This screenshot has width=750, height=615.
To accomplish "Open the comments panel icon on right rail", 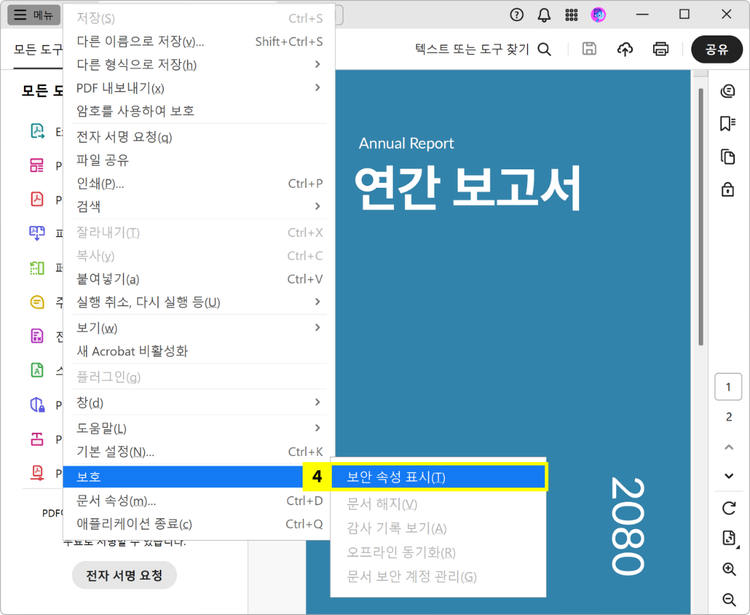I will 728,90.
